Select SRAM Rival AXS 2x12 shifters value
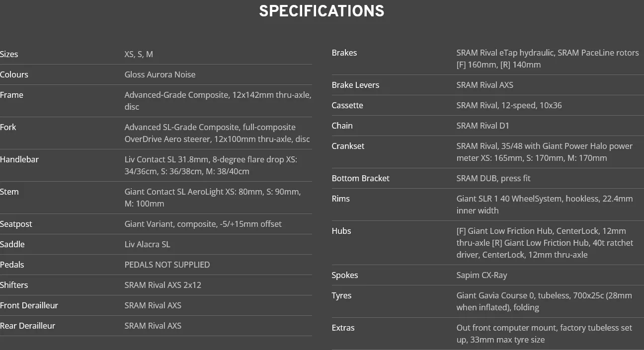Viewport: 644px width, 350px height. [163, 285]
